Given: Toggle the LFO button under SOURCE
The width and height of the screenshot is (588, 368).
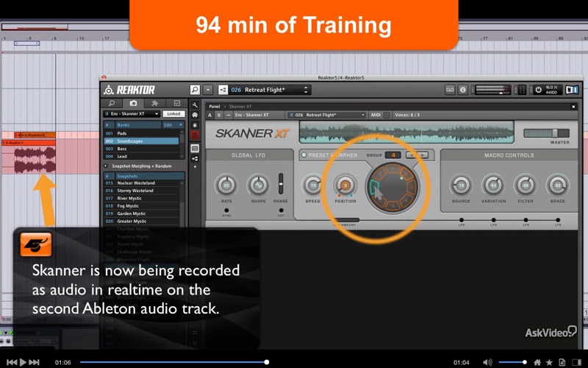Looking at the screenshot, I should click(462, 220).
